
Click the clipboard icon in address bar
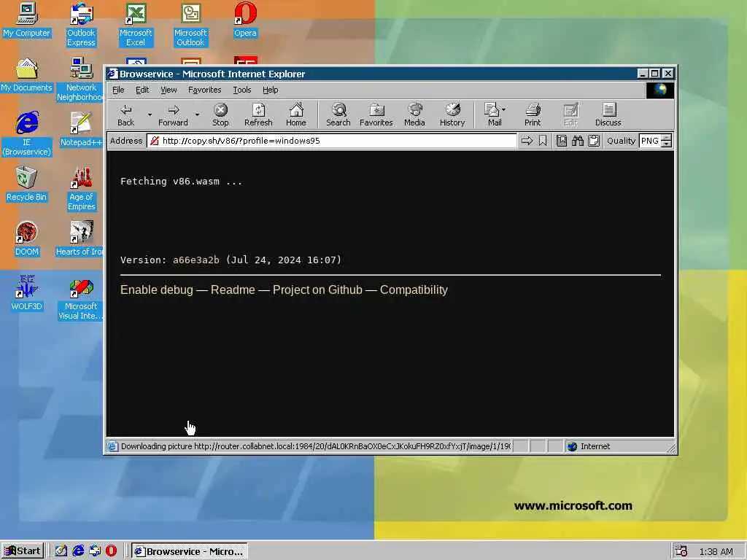pyautogui.click(x=594, y=141)
